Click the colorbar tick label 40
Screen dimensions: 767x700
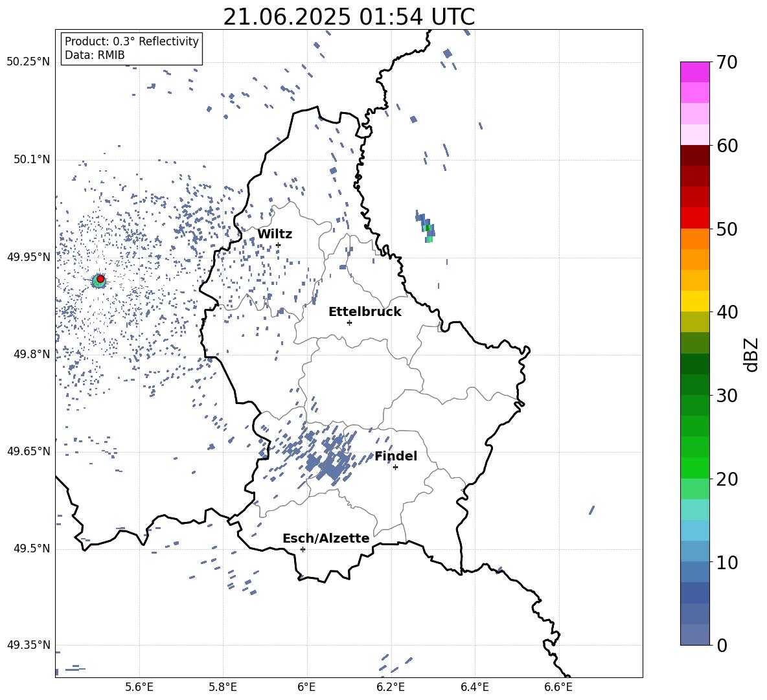(x=727, y=312)
